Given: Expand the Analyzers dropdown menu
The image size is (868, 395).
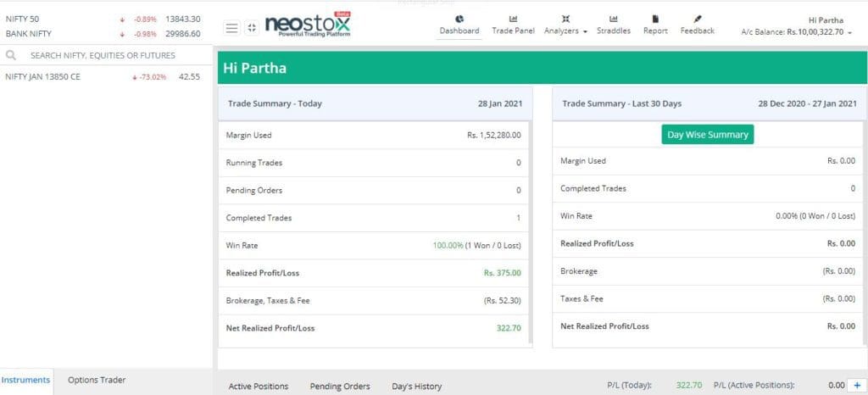Looking at the screenshot, I should [585, 31].
